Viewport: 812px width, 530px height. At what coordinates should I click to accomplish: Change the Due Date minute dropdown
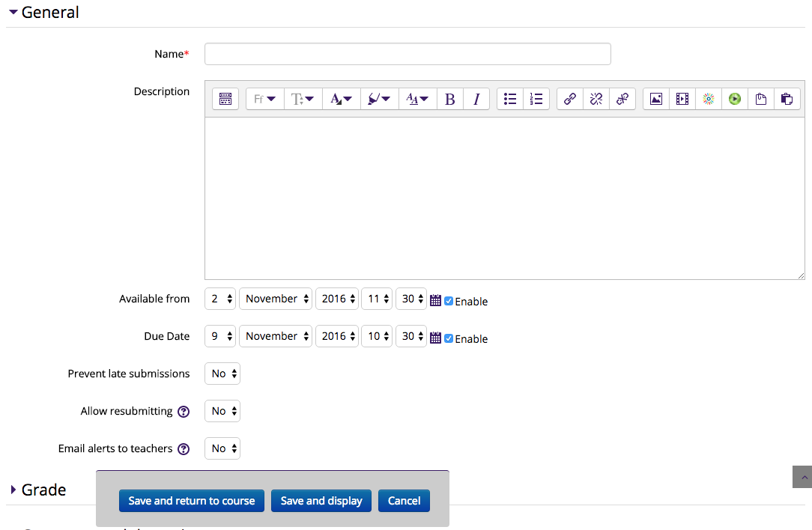411,336
